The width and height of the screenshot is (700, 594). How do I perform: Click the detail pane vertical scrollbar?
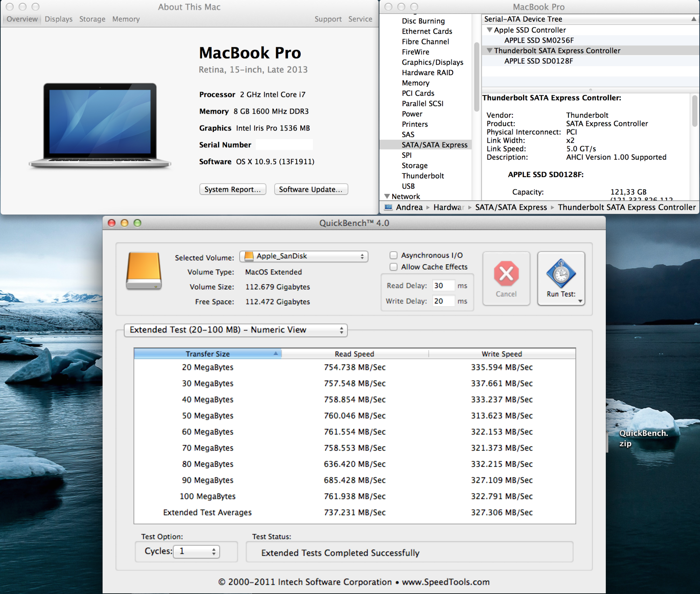[x=695, y=111]
